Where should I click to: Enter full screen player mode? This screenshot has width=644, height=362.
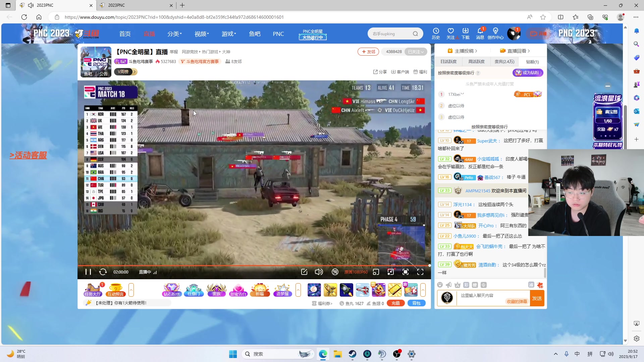[x=420, y=272]
